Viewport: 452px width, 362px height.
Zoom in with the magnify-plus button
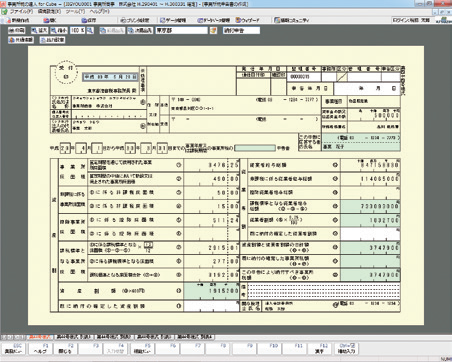pyautogui.click(x=40, y=30)
